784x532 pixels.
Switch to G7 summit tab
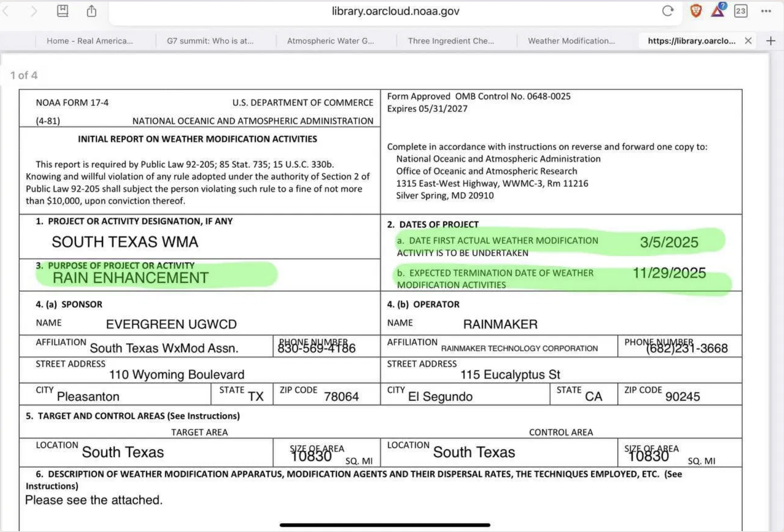(x=210, y=41)
